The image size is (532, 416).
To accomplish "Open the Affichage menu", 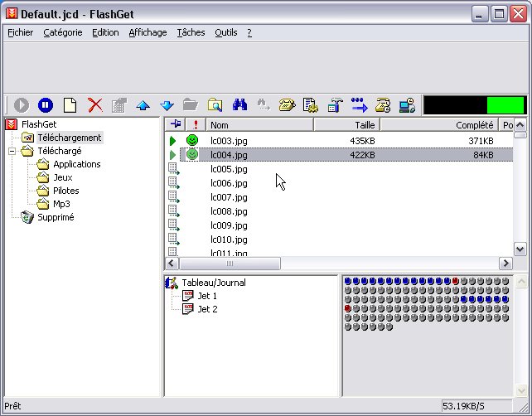I will (x=148, y=32).
